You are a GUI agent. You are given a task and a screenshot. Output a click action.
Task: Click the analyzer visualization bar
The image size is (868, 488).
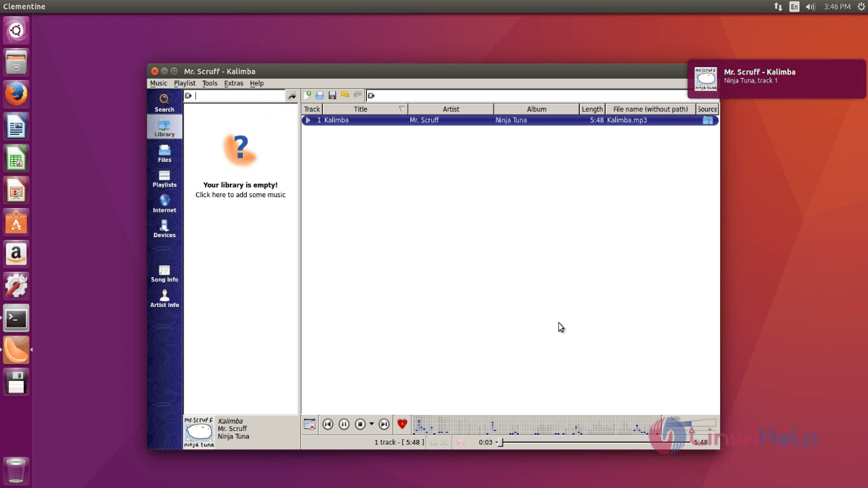pyautogui.click(x=536, y=424)
